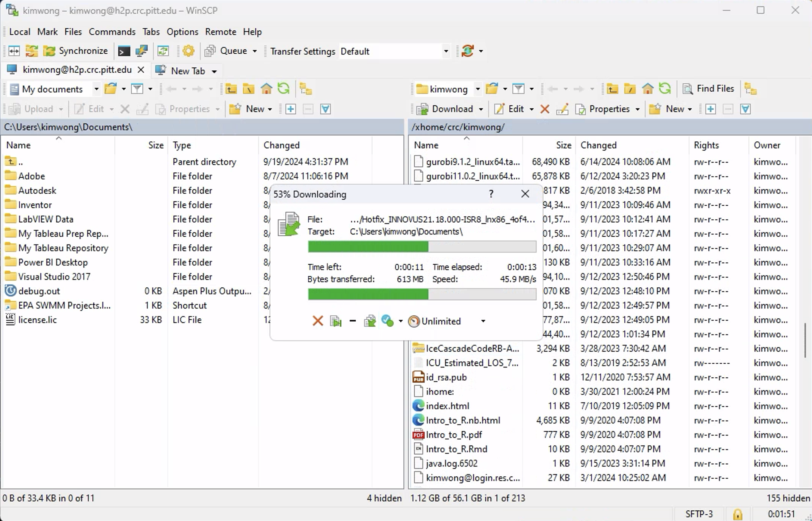Click the remote panel home directory icon
The image size is (812, 521).
pos(648,89)
